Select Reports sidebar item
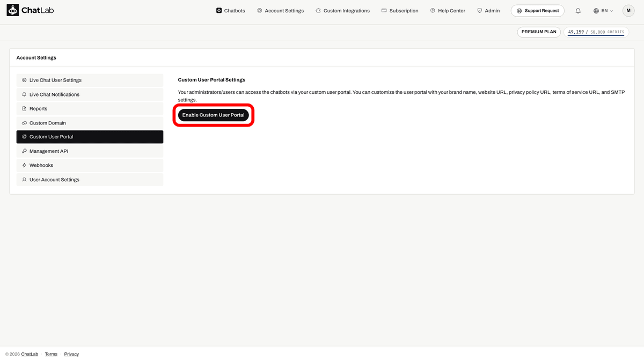This screenshot has height=362, width=644. coord(90,109)
